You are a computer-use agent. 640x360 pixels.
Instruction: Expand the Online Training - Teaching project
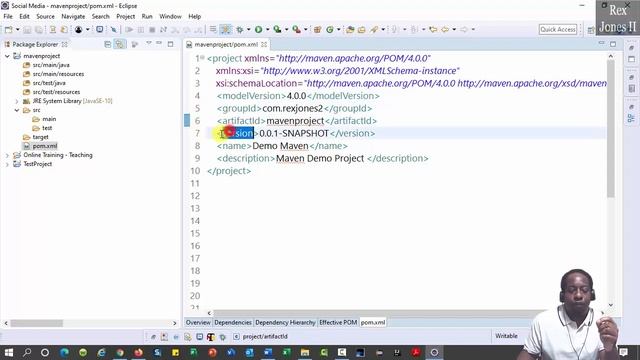7,155
